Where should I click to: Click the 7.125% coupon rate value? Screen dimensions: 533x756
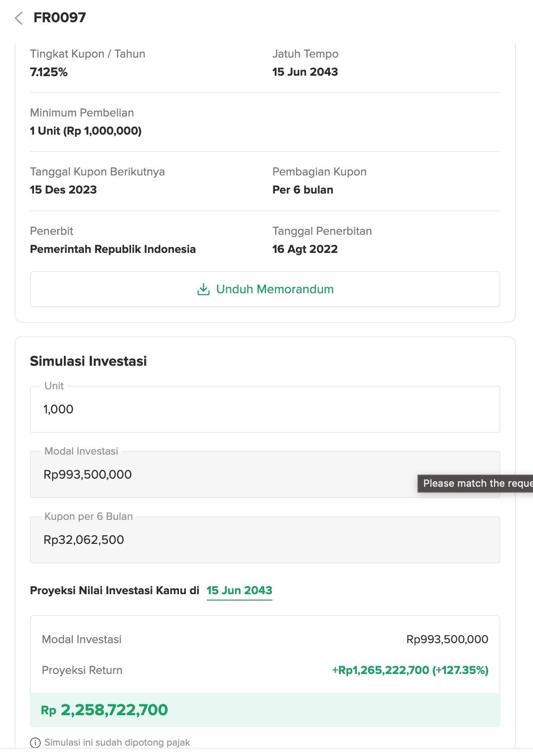tap(48, 72)
